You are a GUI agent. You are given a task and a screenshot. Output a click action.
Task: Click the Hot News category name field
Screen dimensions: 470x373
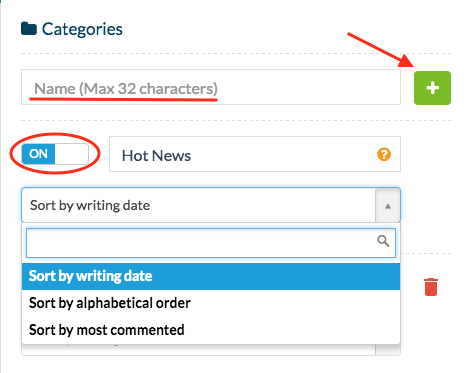pos(255,154)
